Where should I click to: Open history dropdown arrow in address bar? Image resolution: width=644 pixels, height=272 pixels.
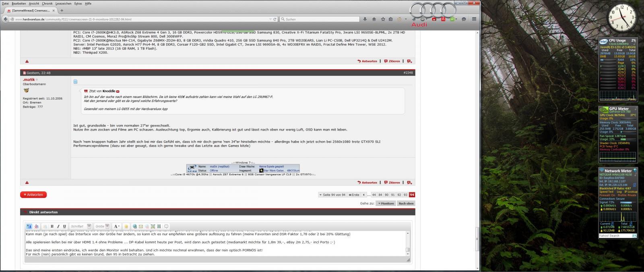[270, 19]
